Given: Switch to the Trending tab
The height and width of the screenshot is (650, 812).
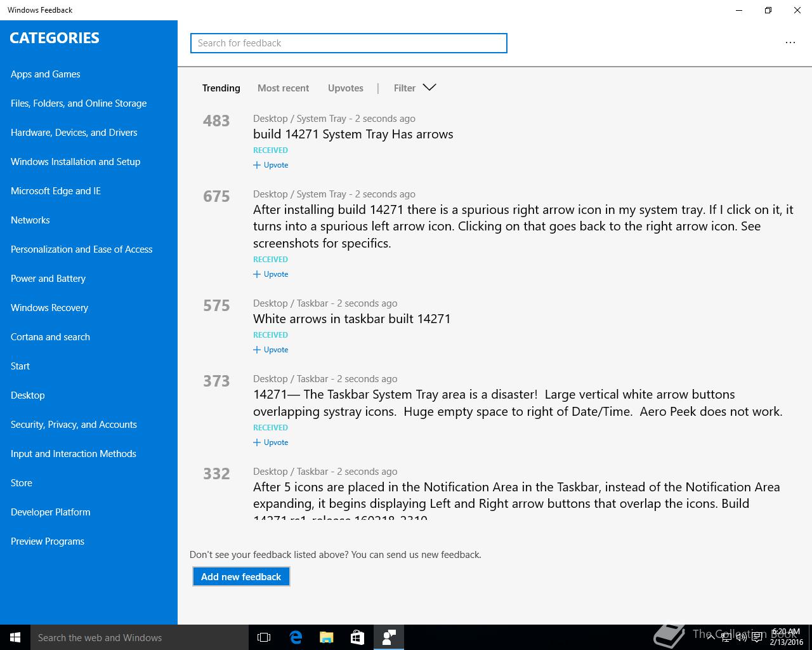Looking at the screenshot, I should 221,88.
